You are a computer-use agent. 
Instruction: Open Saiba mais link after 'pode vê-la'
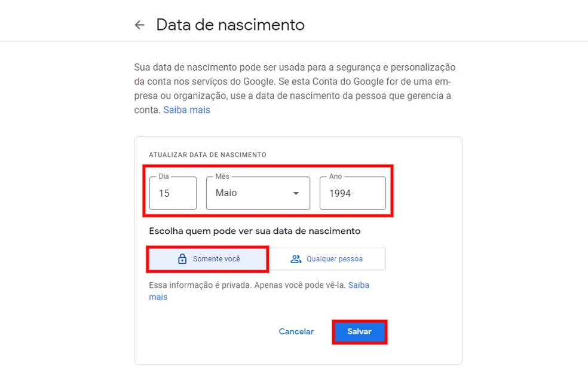tap(359, 285)
